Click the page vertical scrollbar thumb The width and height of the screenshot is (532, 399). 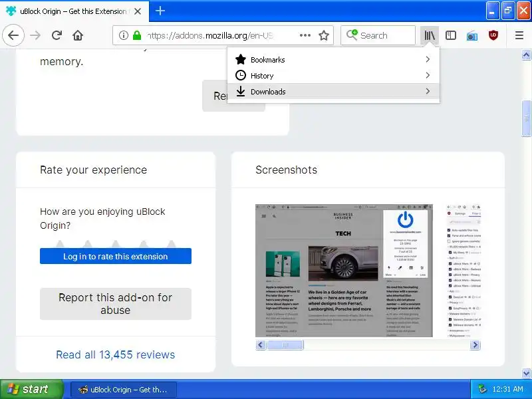pyautogui.click(x=526, y=118)
